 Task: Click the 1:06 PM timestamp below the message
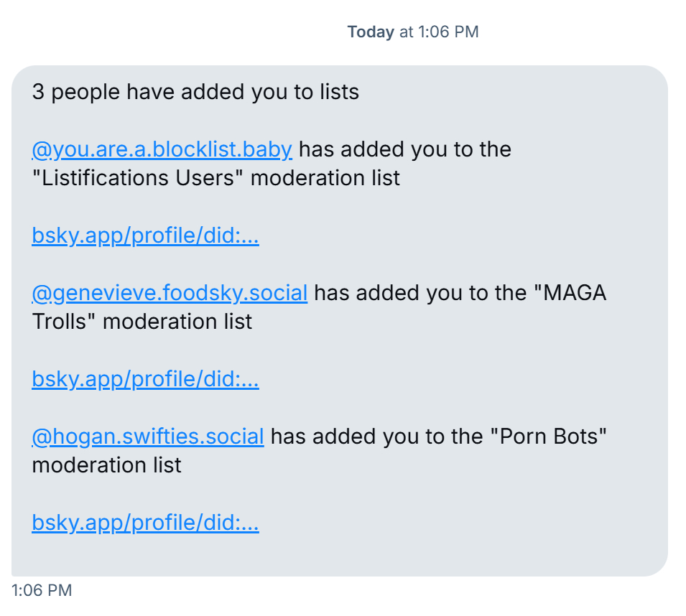point(42,590)
